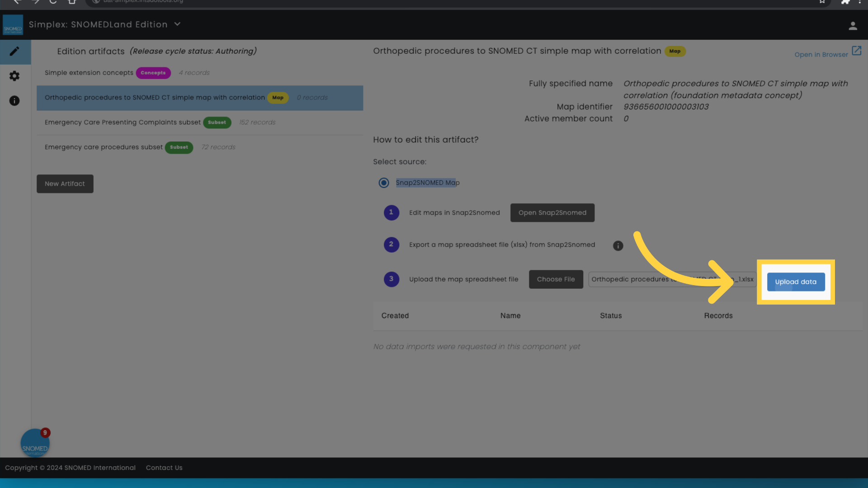
Task: Select Emergency Care Presenting Complaints subset
Action: [x=200, y=123]
